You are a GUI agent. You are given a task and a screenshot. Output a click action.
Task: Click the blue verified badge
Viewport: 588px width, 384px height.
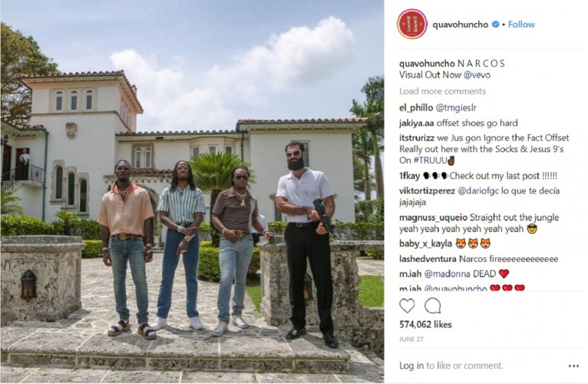click(x=495, y=25)
